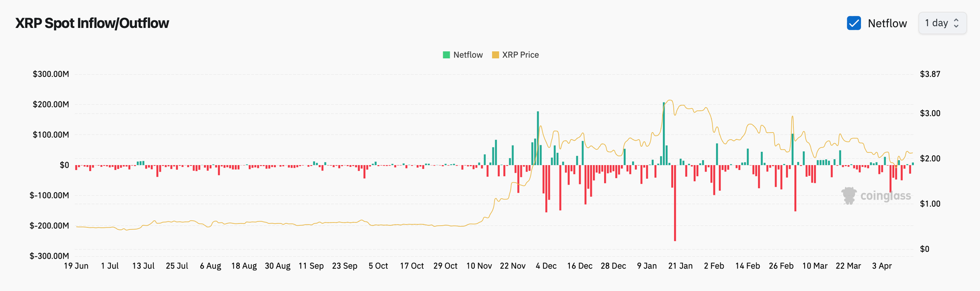
Task: Click the "19 Jun" date axis label
Action: 76,266
